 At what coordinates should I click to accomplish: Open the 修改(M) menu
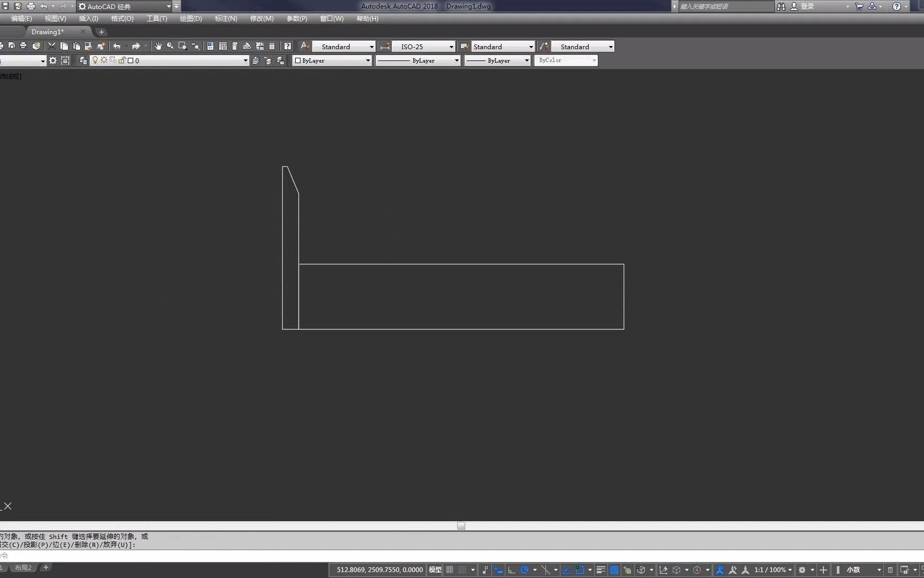click(x=262, y=19)
